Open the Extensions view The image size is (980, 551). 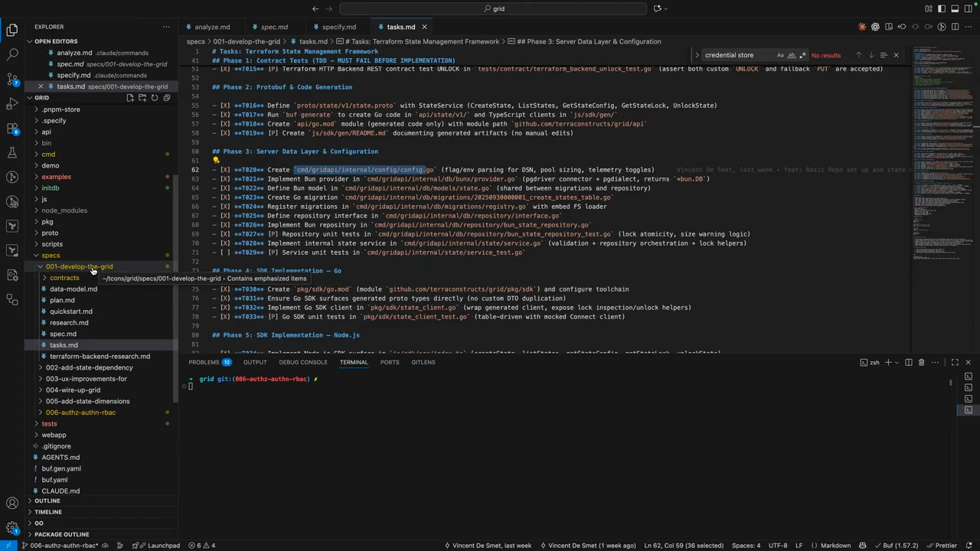(12, 128)
